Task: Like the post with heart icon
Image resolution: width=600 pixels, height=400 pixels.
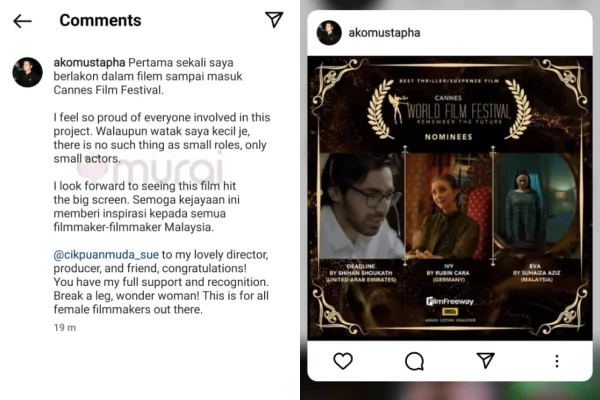Action: [x=343, y=361]
